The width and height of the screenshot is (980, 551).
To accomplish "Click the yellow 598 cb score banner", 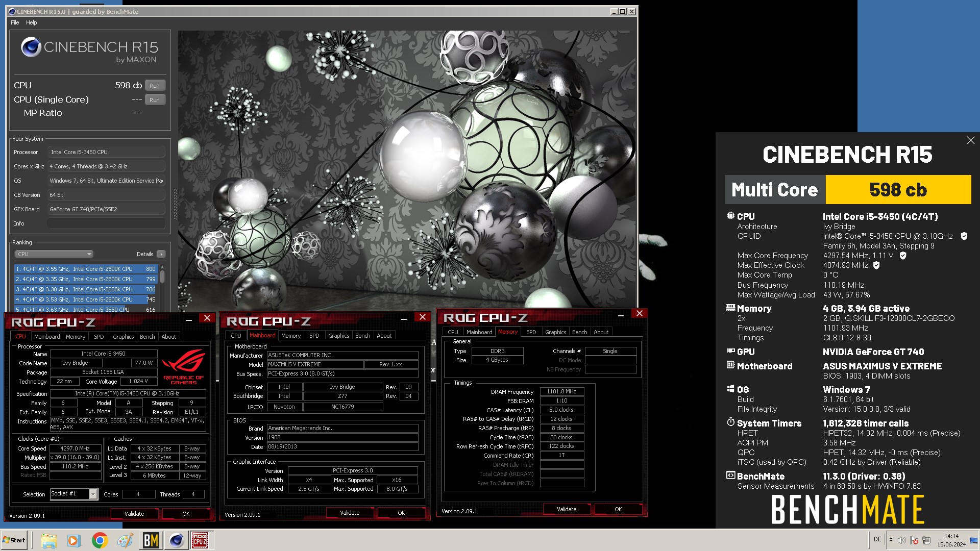I will [898, 190].
